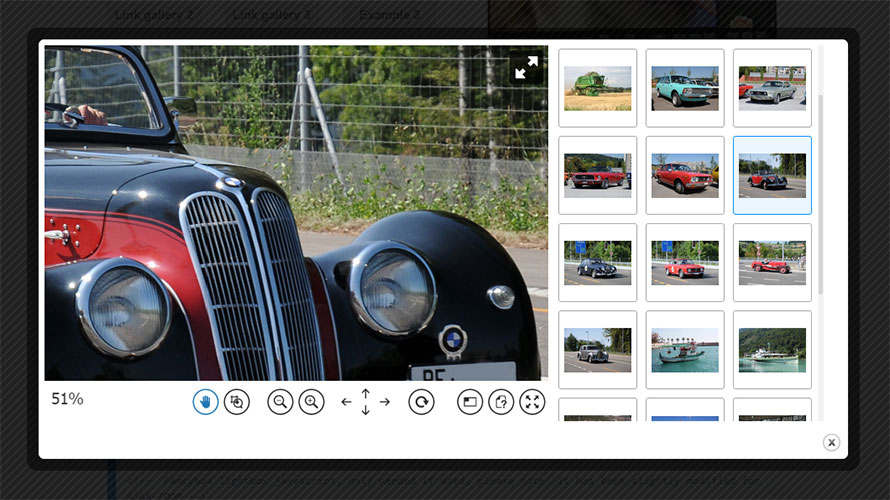
Task: Select the hand pan tool
Action: pos(205,402)
